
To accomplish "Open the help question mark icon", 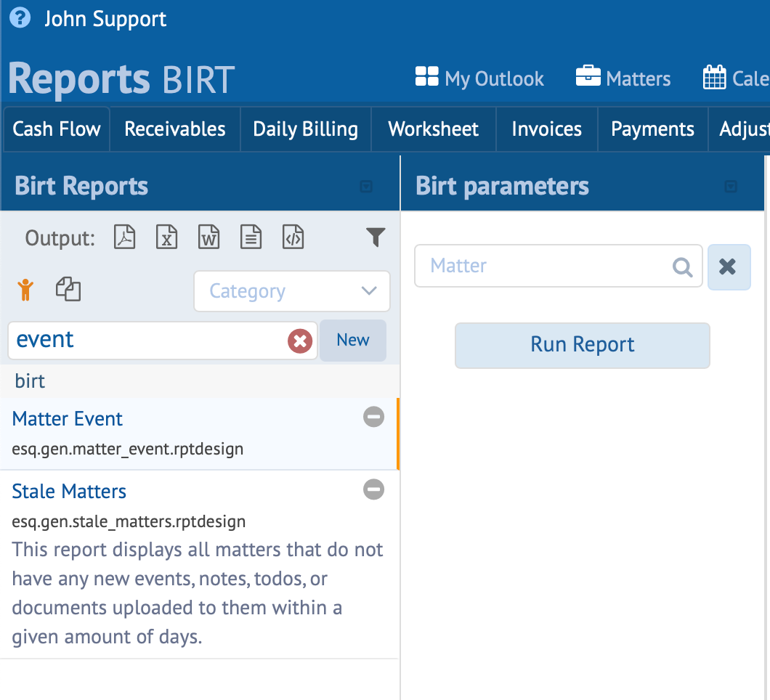I will click(x=20, y=17).
